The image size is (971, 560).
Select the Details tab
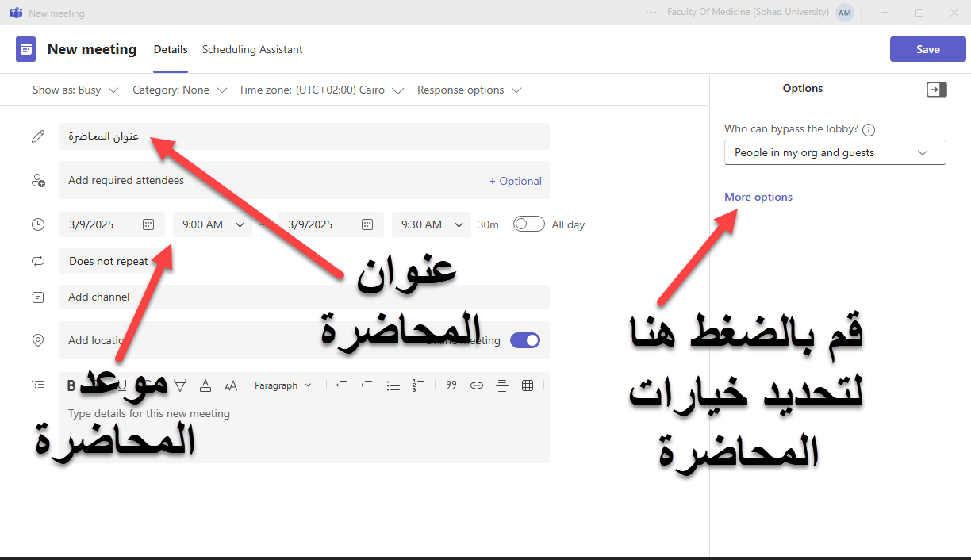(x=171, y=49)
